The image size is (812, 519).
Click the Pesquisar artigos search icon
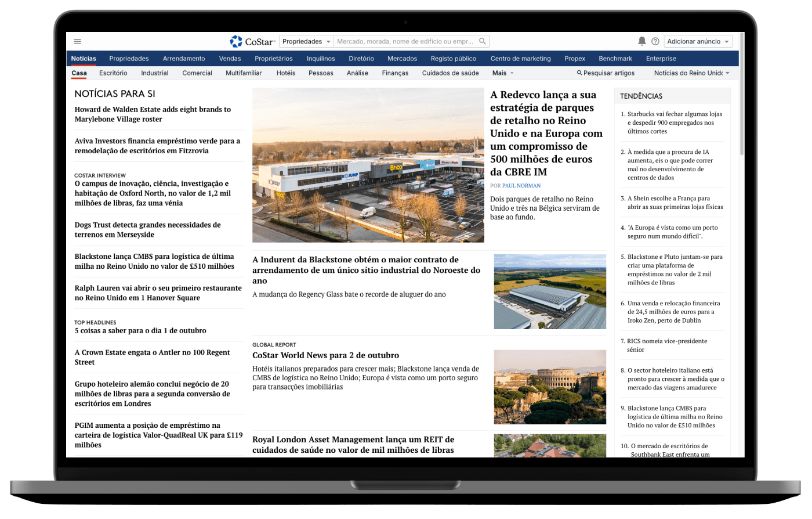coord(579,73)
